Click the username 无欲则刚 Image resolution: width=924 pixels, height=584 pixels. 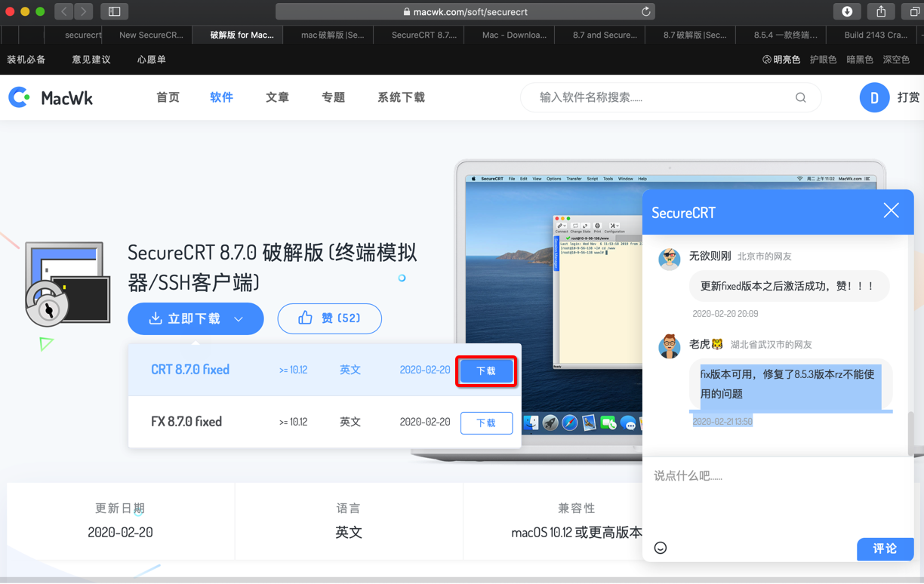710,256
